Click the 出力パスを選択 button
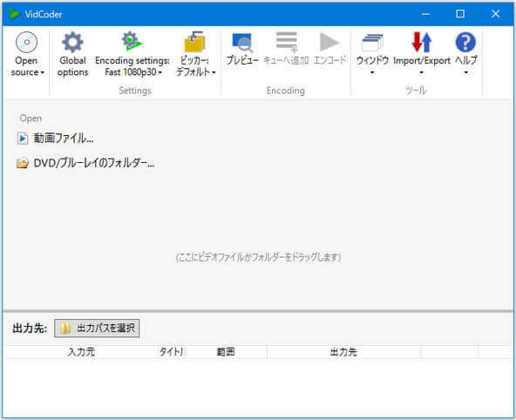 click(97, 328)
